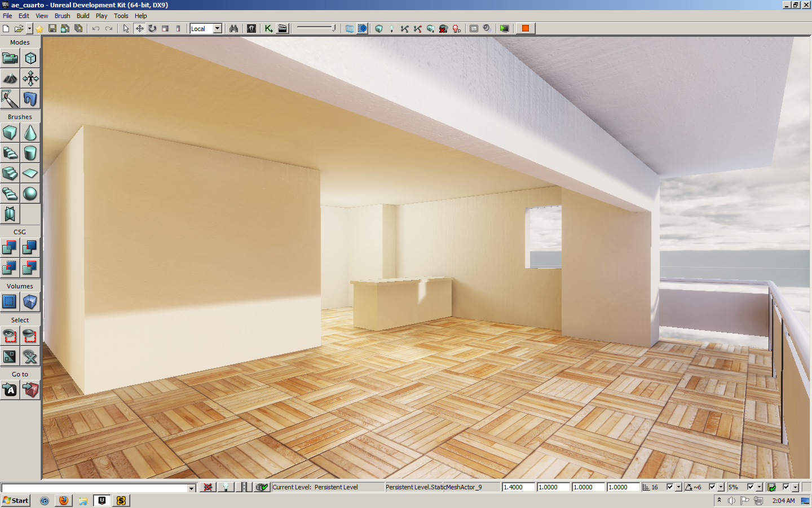Apply CSG Deintersect operation
This screenshot has width=812, height=508.
pos(30,268)
